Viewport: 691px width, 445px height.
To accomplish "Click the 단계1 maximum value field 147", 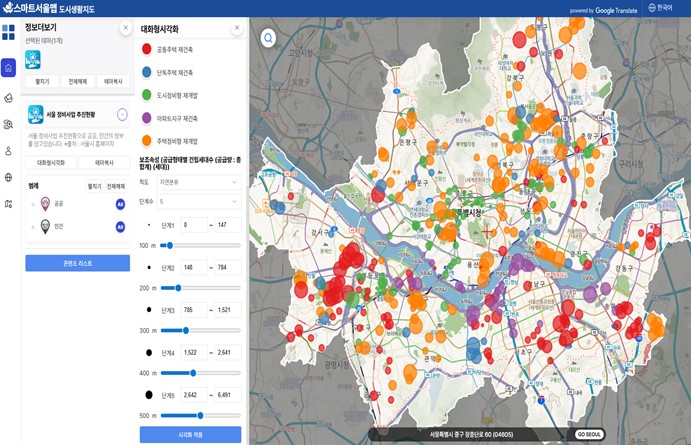I will tap(224, 226).
